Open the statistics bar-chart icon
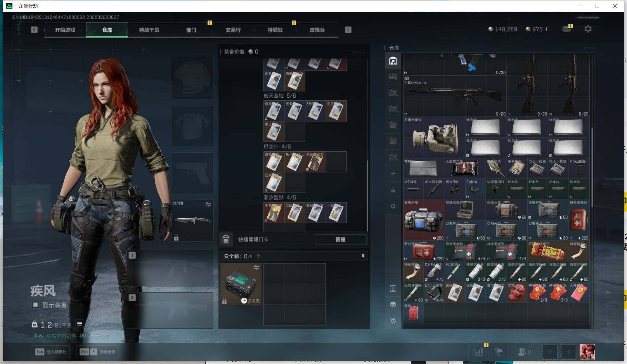The height and width of the screenshot is (364, 627). 479,352
